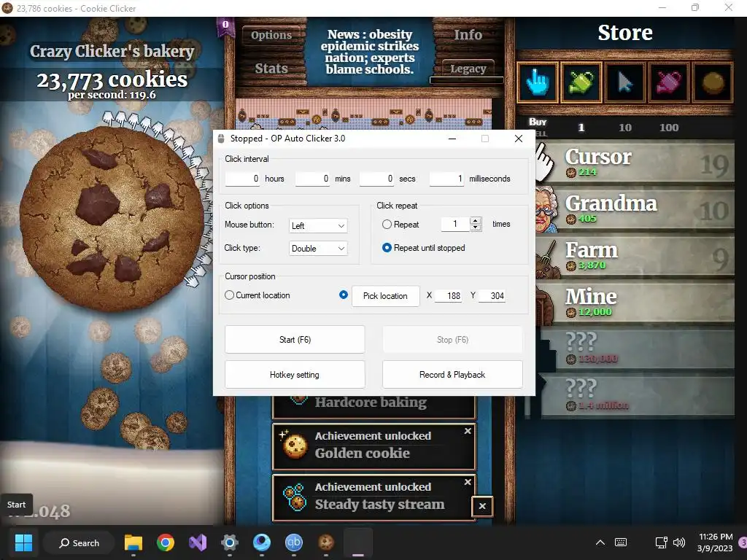Click the Crazy Clicker's bakery name
The height and width of the screenshot is (560, 747).
point(112,52)
